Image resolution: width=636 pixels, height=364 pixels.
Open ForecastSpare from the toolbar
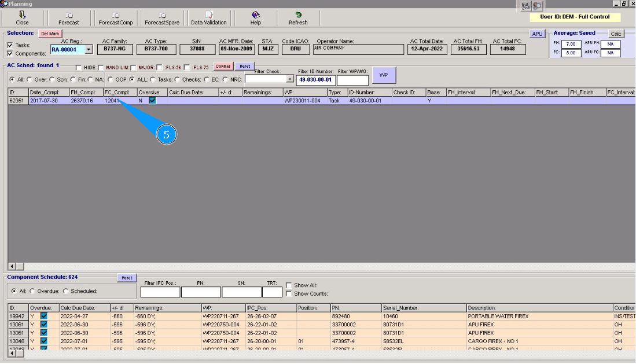tap(162, 18)
